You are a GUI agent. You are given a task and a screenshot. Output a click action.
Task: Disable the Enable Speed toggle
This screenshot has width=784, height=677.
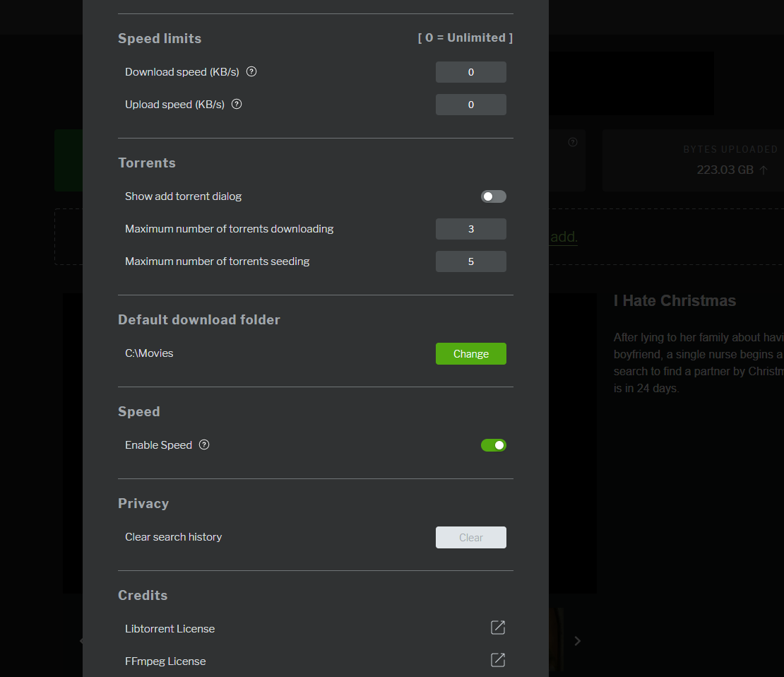[493, 445]
